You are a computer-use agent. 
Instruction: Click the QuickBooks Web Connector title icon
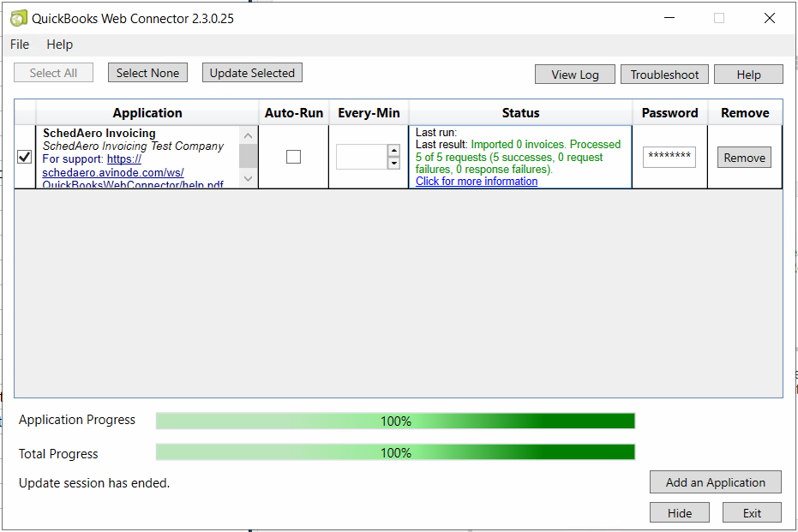point(19,18)
